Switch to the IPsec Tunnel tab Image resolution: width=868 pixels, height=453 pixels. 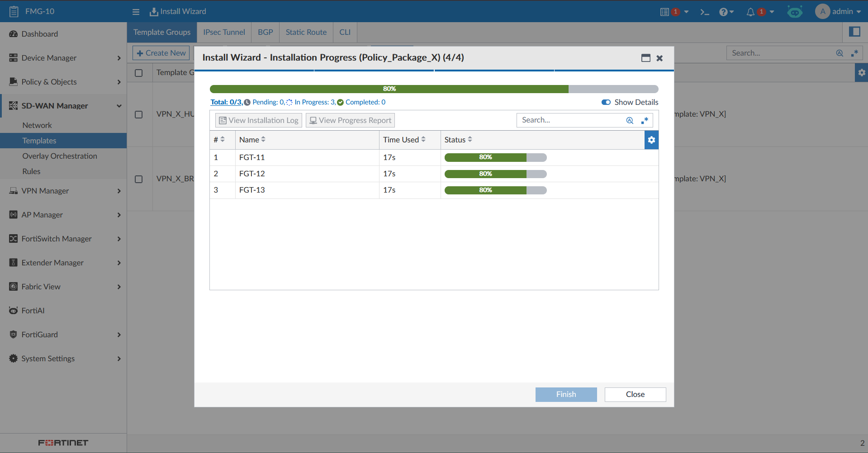tap(224, 32)
